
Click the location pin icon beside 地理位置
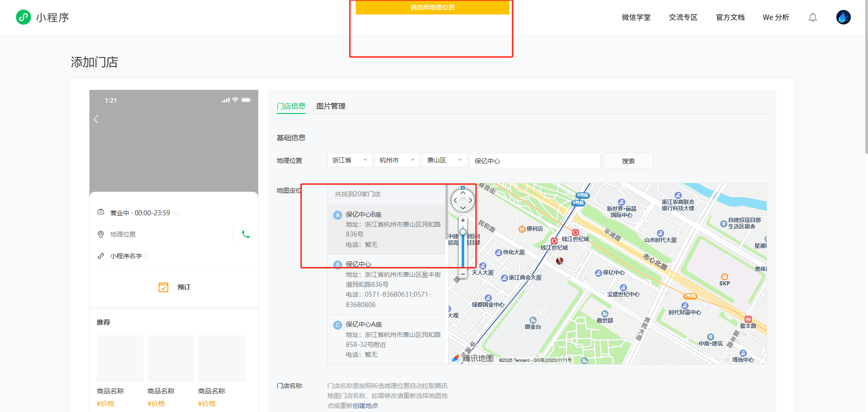pyautogui.click(x=101, y=234)
